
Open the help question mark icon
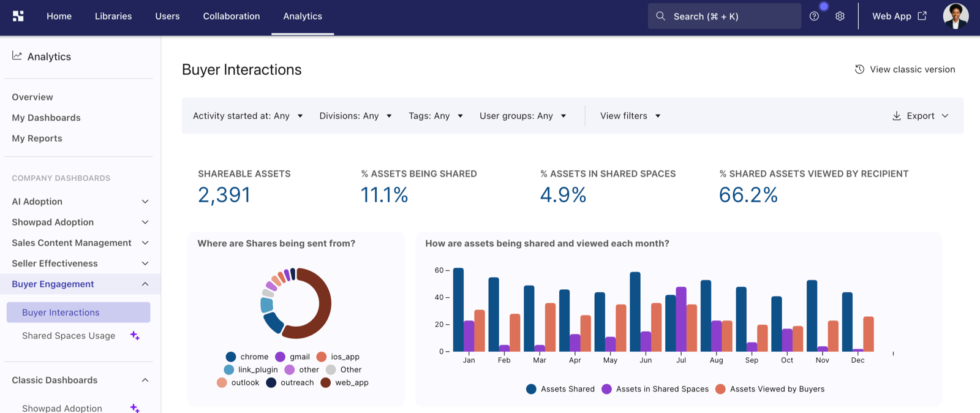pos(814,16)
